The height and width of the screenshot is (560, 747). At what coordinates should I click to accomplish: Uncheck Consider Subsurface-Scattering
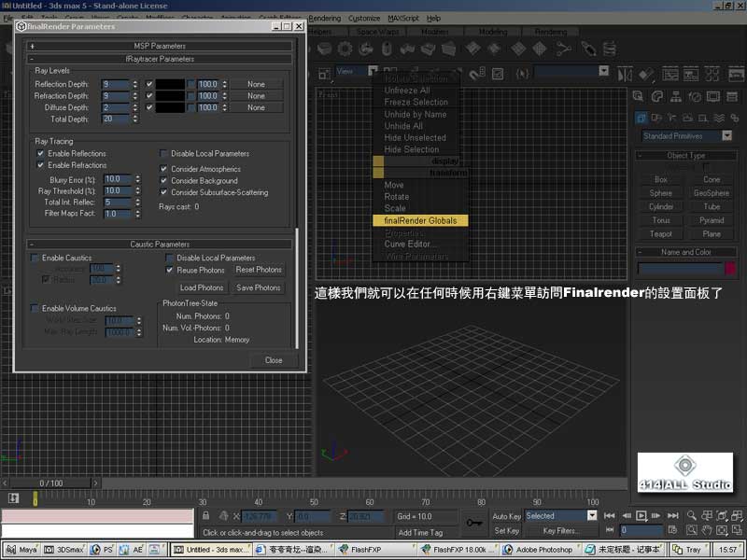click(163, 192)
